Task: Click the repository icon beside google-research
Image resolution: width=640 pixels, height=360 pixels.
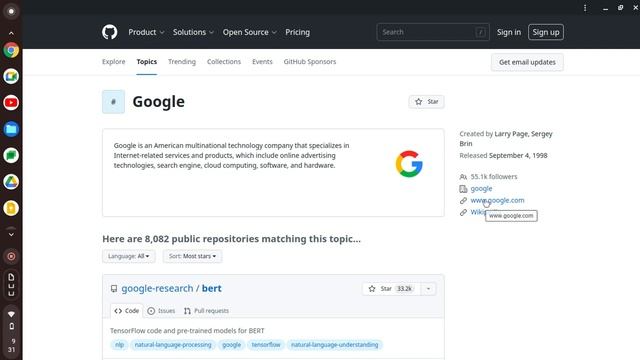Action: [114, 289]
